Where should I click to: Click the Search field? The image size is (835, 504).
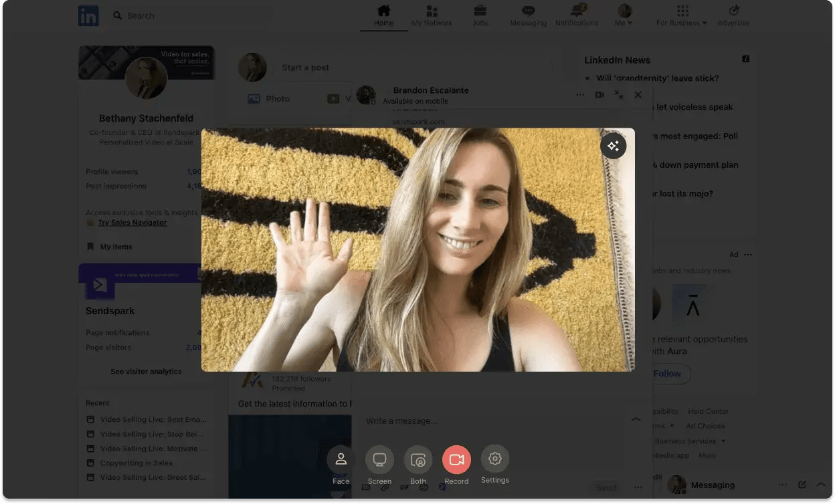191,15
